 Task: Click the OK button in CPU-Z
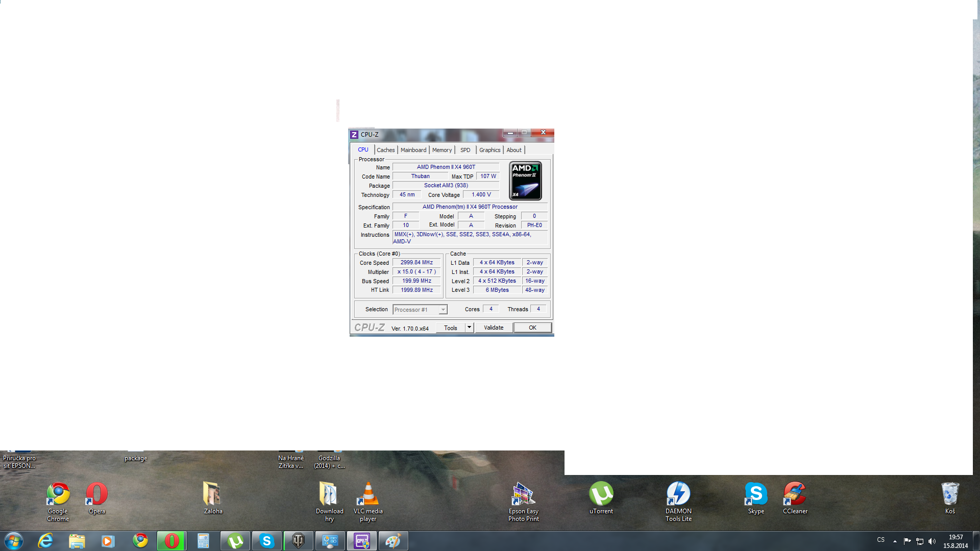point(532,328)
